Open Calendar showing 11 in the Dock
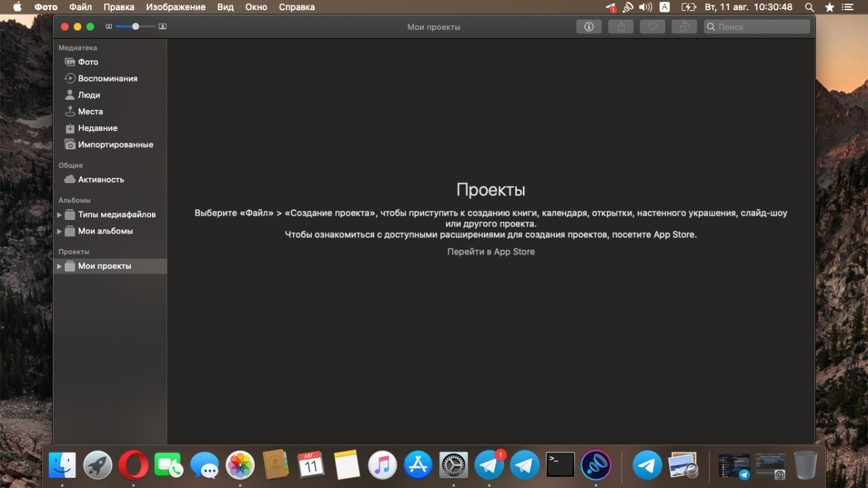 (311, 466)
